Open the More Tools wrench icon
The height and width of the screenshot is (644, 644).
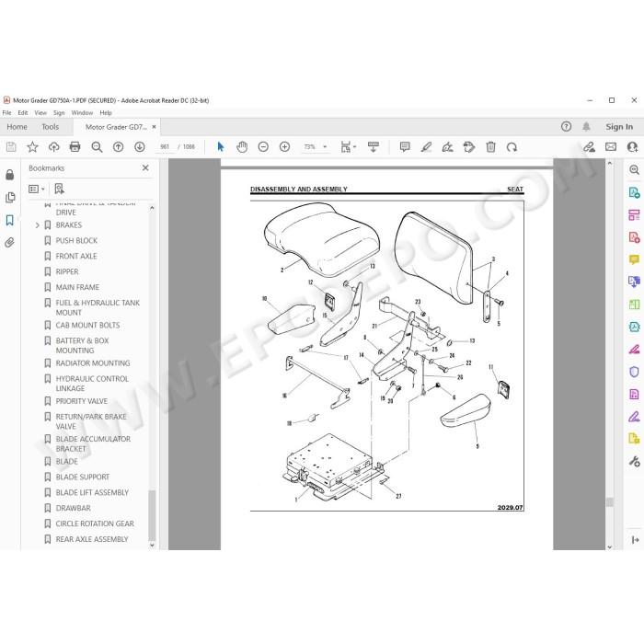click(634, 462)
